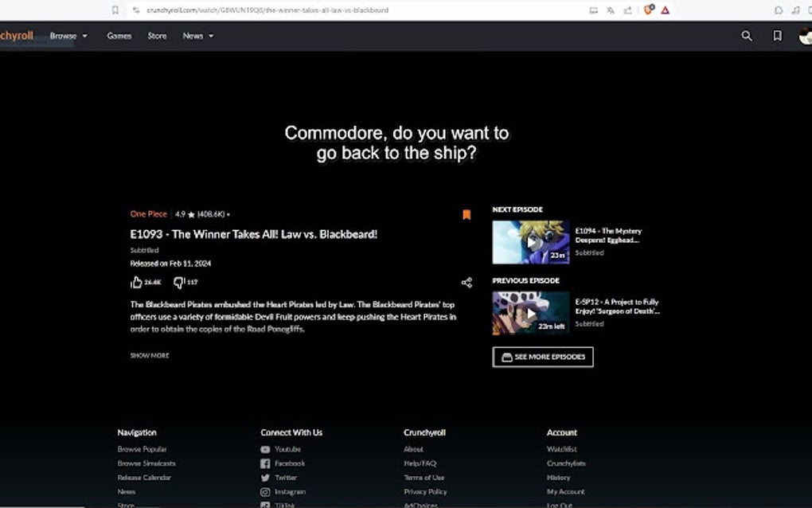
Task: Open the News dropdown in the navbar
Action: coord(197,35)
